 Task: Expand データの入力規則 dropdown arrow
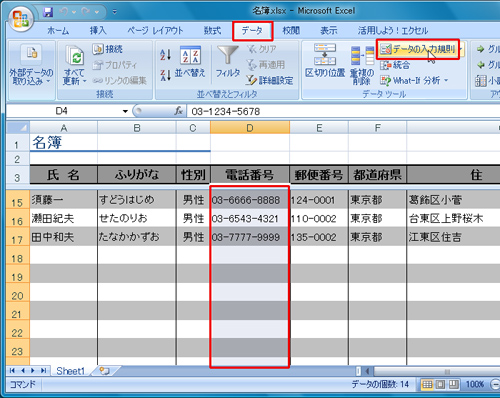461,49
